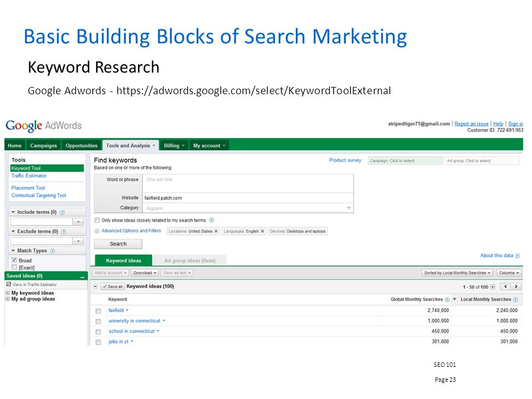Expand My ad group ideas tree
532x399 pixels.
tap(8, 299)
